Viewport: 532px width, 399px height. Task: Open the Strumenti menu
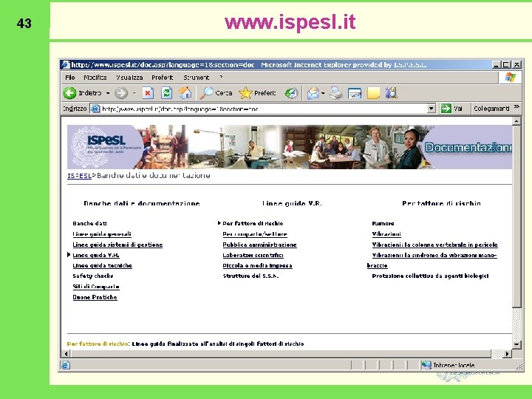[196, 78]
